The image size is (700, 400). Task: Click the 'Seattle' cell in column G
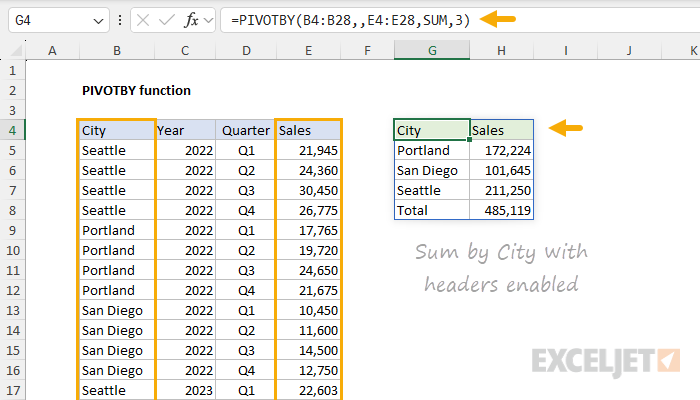[x=432, y=191]
